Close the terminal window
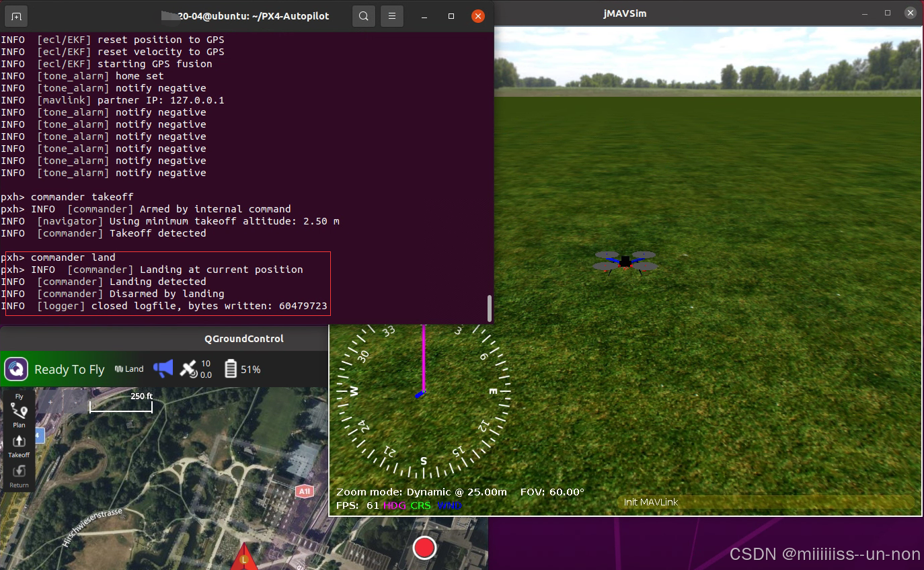The width and height of the screenshot is (924, 570). [477, 16]
